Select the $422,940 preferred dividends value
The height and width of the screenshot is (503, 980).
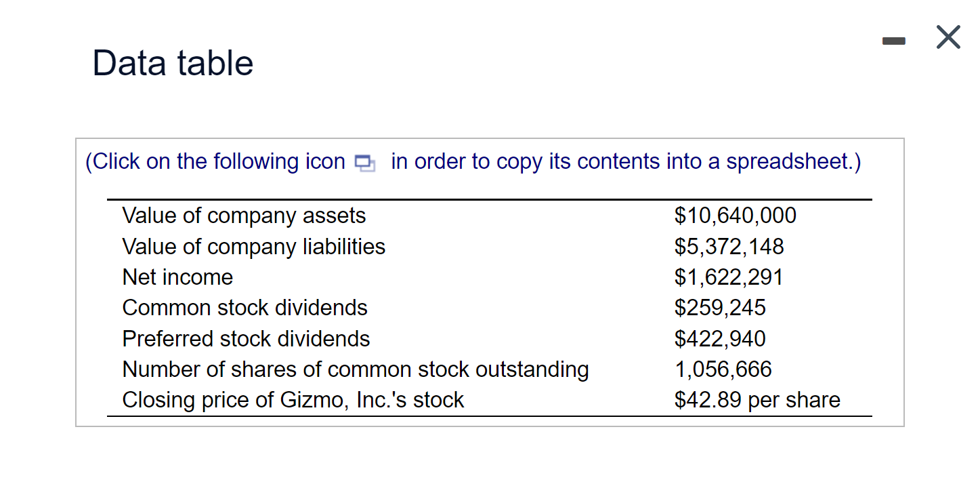click(x=719, y=338)
